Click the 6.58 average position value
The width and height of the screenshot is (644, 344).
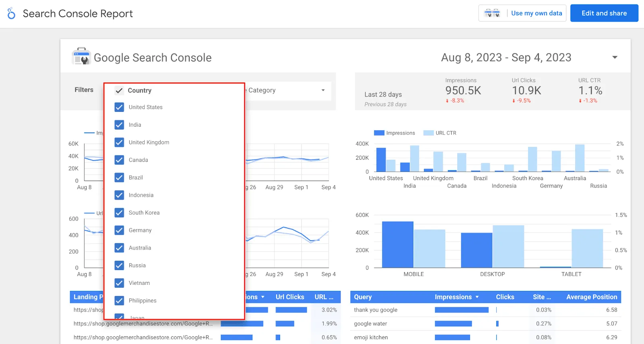(x=611, y=310)
